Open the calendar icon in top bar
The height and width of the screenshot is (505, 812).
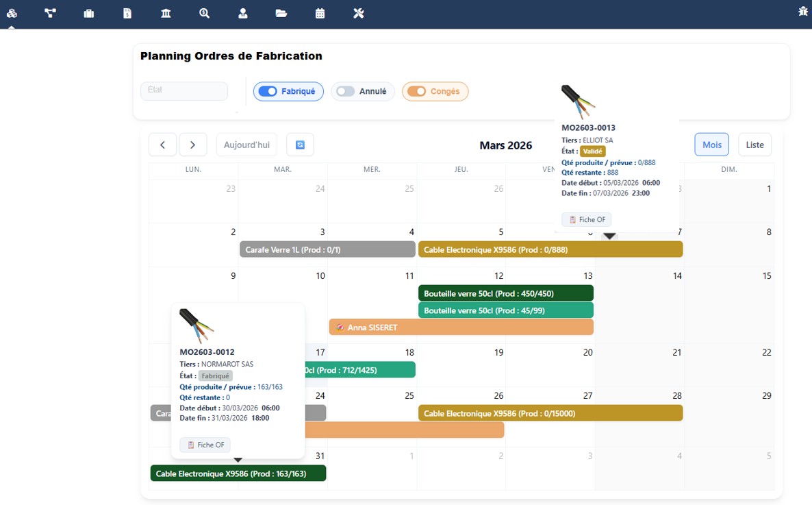click(320, 13)
